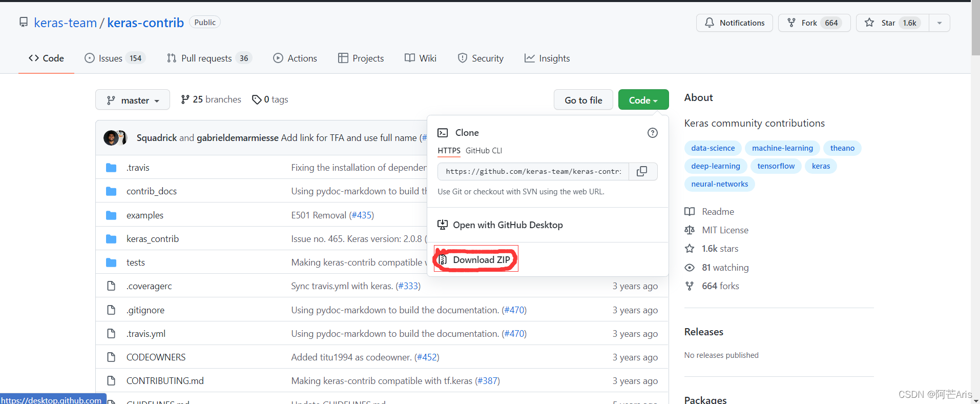Star the repository

[892, 23]
